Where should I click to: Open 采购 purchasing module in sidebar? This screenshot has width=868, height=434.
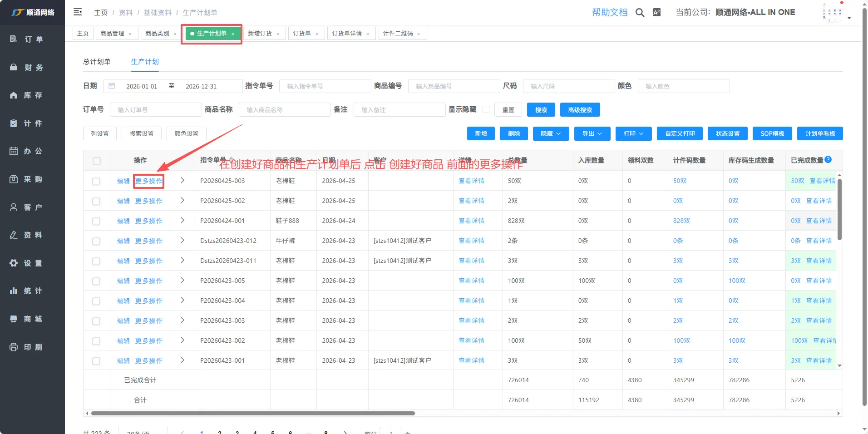point(32,179)
